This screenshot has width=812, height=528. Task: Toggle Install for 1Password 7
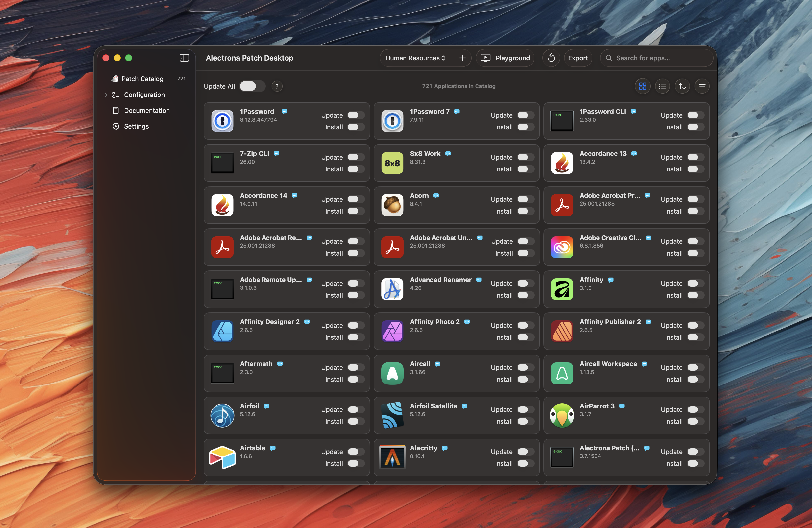(526, 127)
